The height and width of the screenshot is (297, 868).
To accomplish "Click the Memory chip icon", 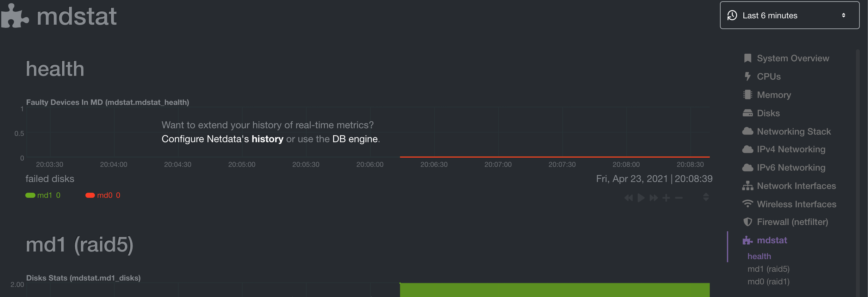I will tap(748, 94).
